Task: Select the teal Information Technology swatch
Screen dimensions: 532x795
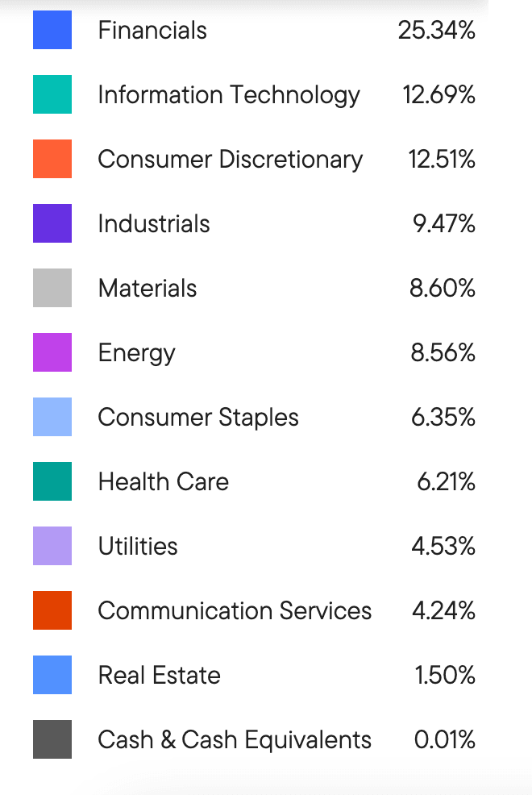Action: tap(52, 94)
